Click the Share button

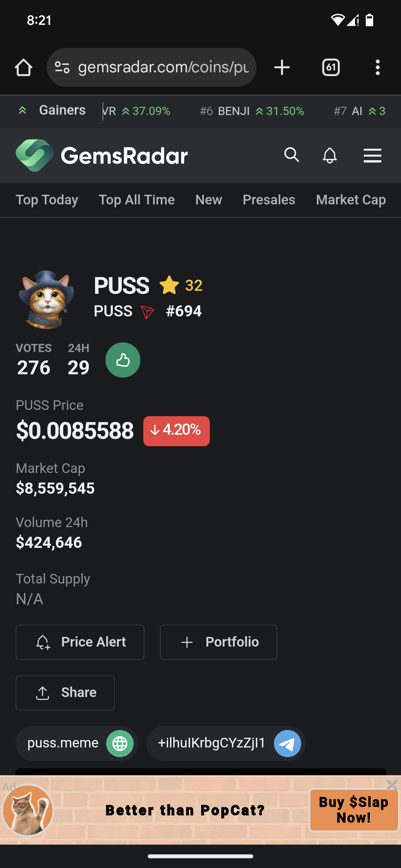(65, 693)
